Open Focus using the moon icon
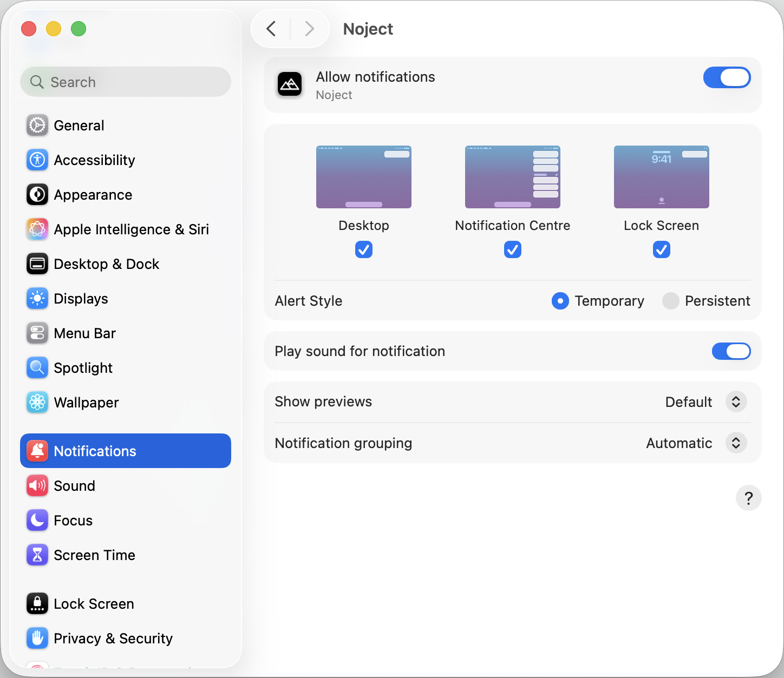784x678 pixels. pos(37,521)
